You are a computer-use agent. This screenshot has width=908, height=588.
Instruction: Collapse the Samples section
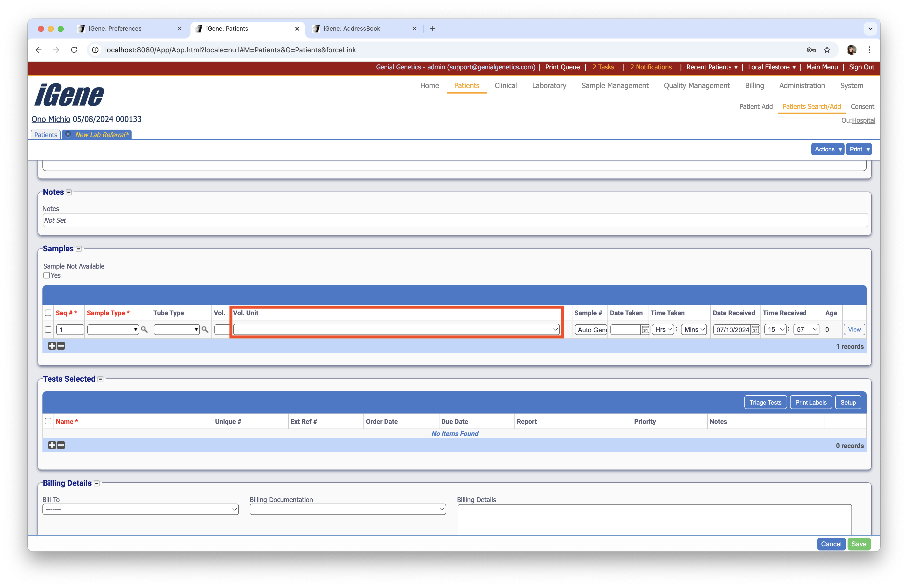[x=79, y=249]
